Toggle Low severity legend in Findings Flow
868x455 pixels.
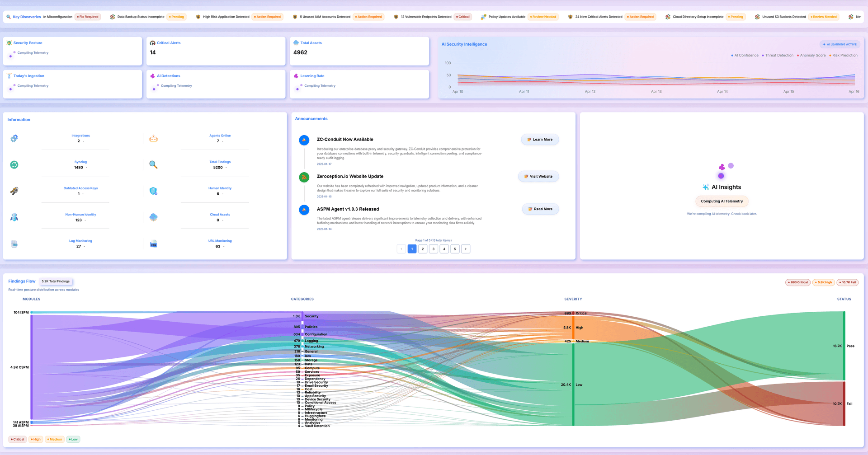click(73, 439)
